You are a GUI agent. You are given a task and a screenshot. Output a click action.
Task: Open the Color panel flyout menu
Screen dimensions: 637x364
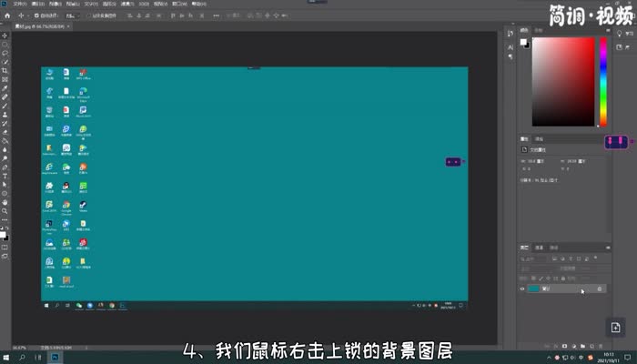pos(608,30)
